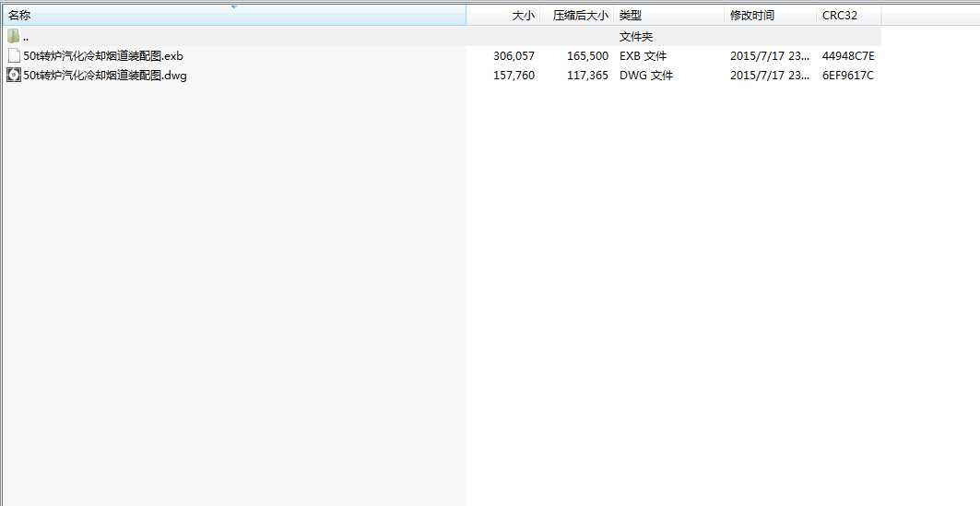Click the 'DWG 文件' type cell
Viewport: 980px width, 506px height.
coord(646,76)
